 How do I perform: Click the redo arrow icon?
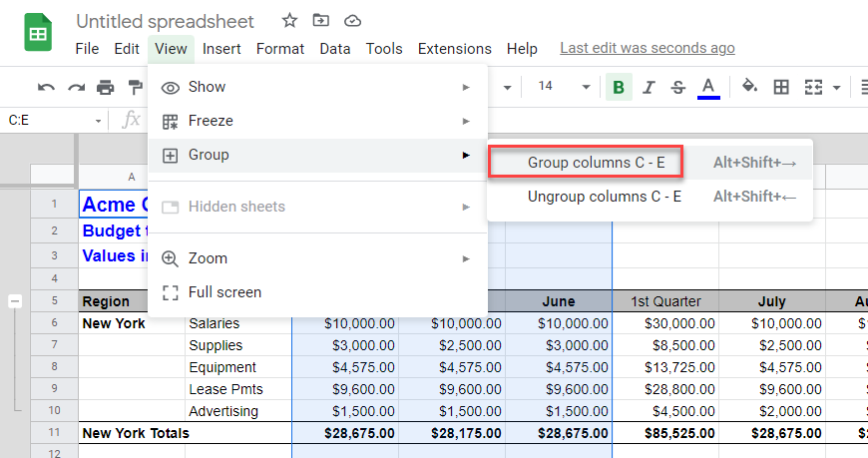point(76,88)
